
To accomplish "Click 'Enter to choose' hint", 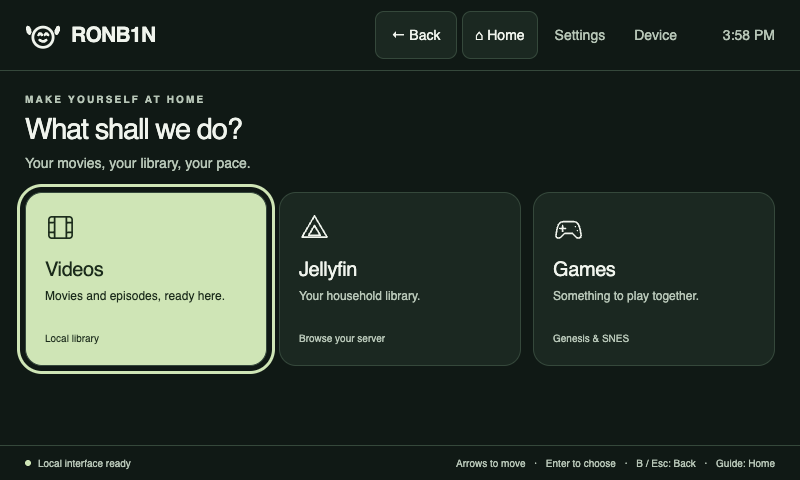I will [x=581, y=463].
